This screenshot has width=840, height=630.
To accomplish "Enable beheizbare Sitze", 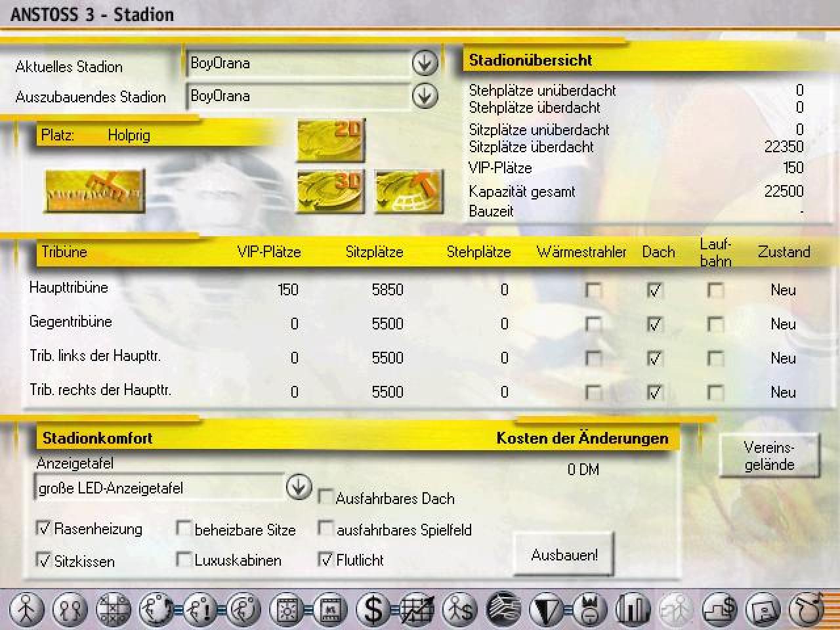I will coord(184,528).
